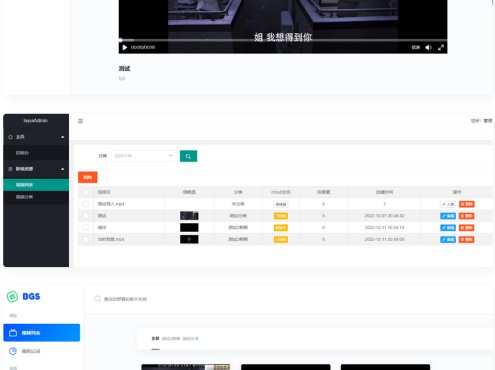The width and height of the screenshot is (495, 370).
Task: Click the orange batch delete button
Action: (x=88, y=177)
